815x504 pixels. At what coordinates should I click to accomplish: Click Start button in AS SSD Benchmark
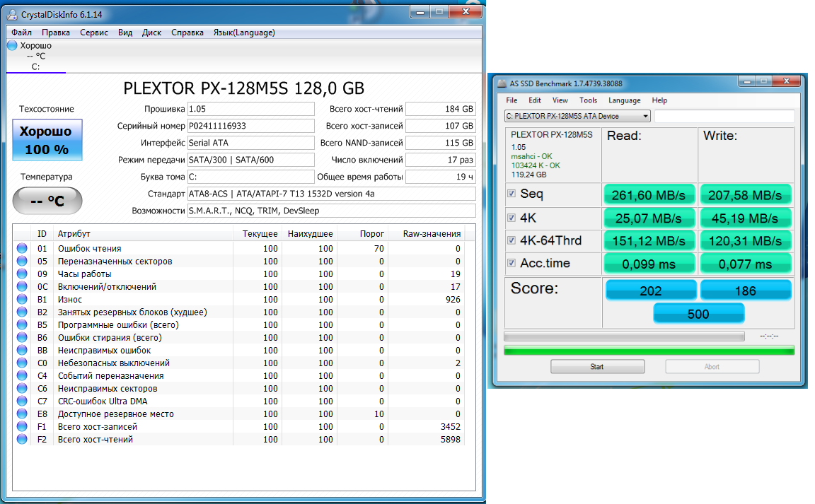coord(597,366)
